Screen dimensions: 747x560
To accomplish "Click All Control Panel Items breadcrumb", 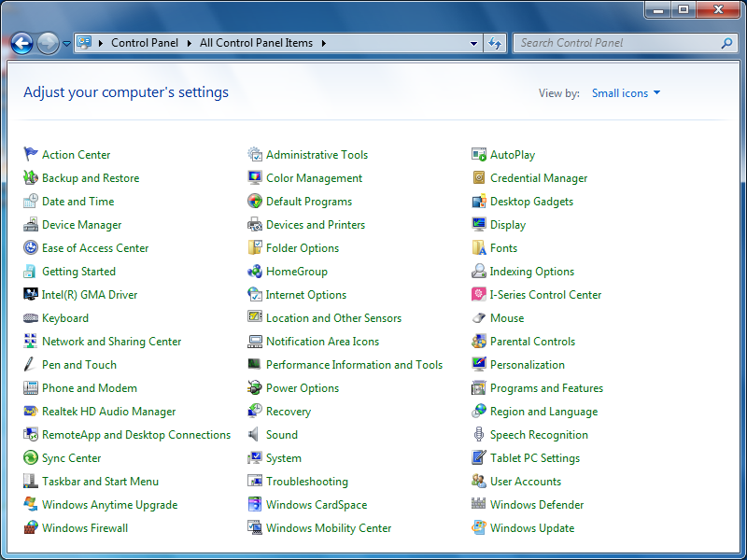I will (256, 43).
